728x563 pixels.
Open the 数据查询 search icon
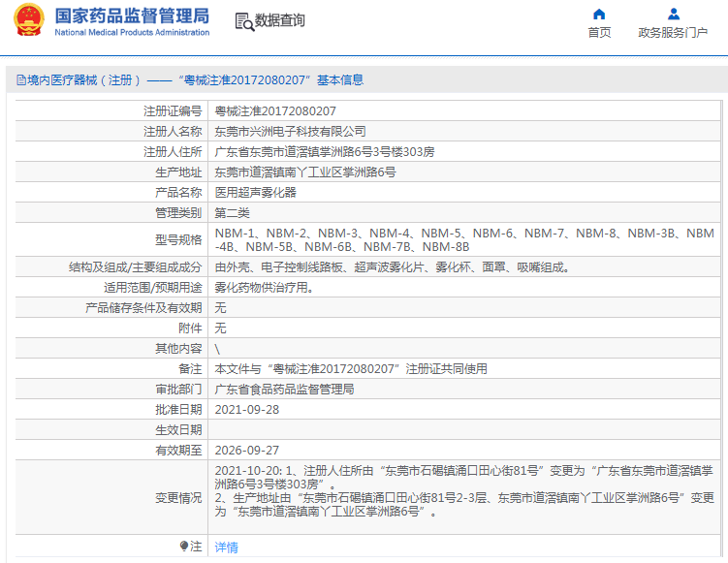coord(244,22)
